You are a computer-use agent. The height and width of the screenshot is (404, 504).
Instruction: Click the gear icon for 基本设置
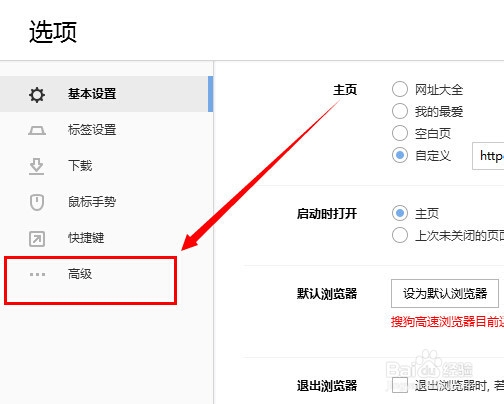click(37, 95)
